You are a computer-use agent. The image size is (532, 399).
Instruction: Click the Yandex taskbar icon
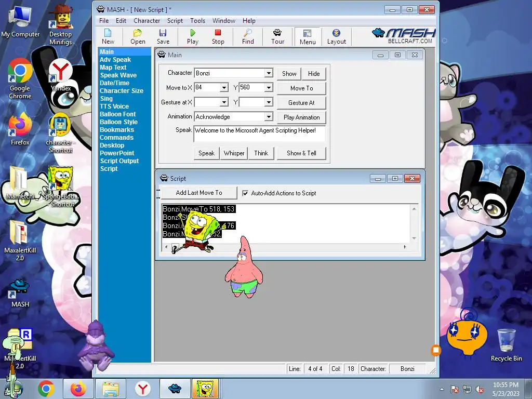pos(142,389)
